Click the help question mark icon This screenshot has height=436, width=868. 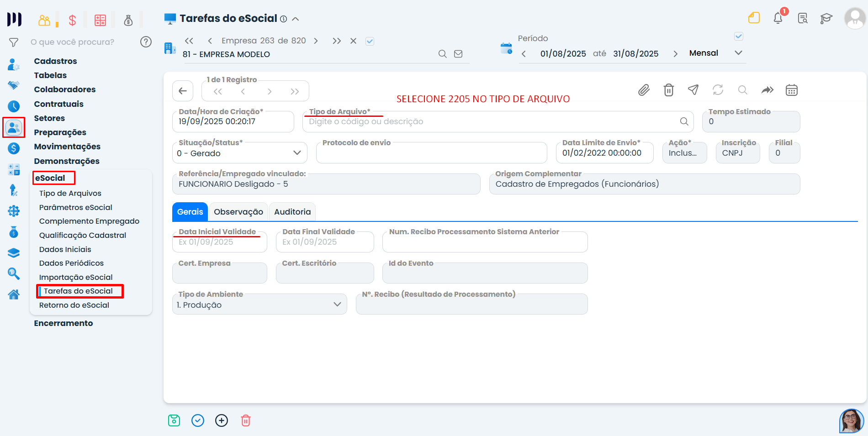tap(146, 42)
